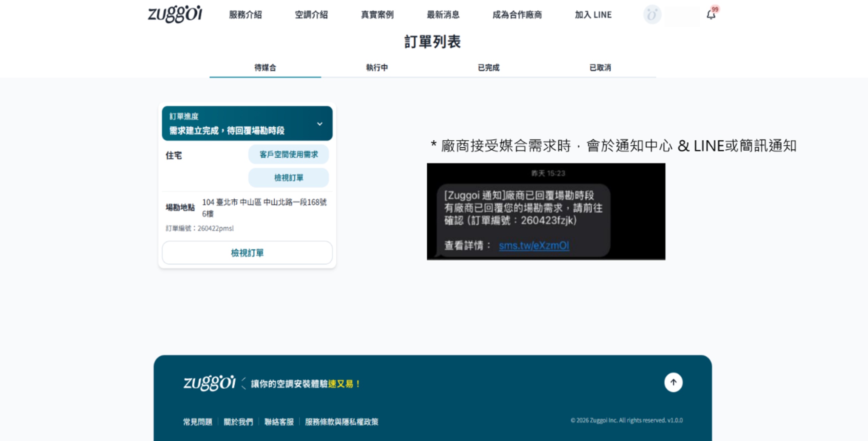Click the 場勘地點 label
The image size is (868, 441).
click(180, 207)
